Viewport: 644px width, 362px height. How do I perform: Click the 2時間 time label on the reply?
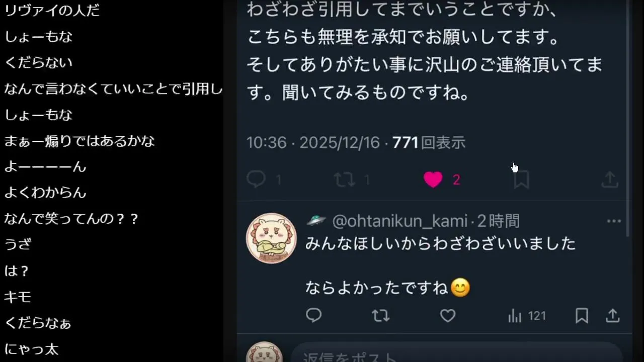pyautogui.click(x=498, y=221)
